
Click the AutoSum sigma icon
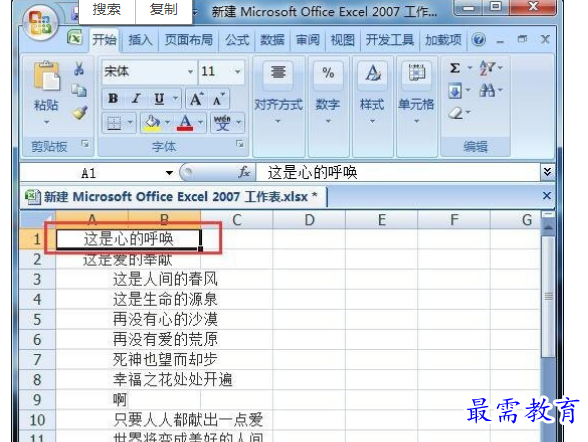(x=454, y=68)
